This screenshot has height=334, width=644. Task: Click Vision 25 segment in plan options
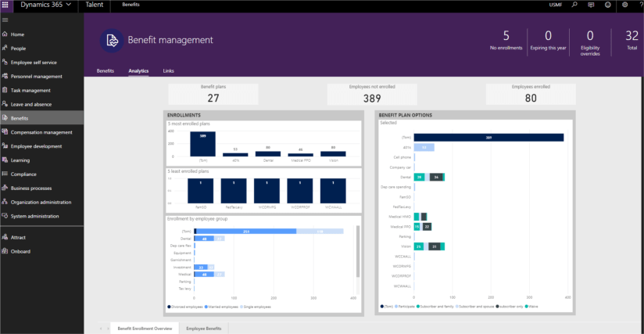click(418, 246)
